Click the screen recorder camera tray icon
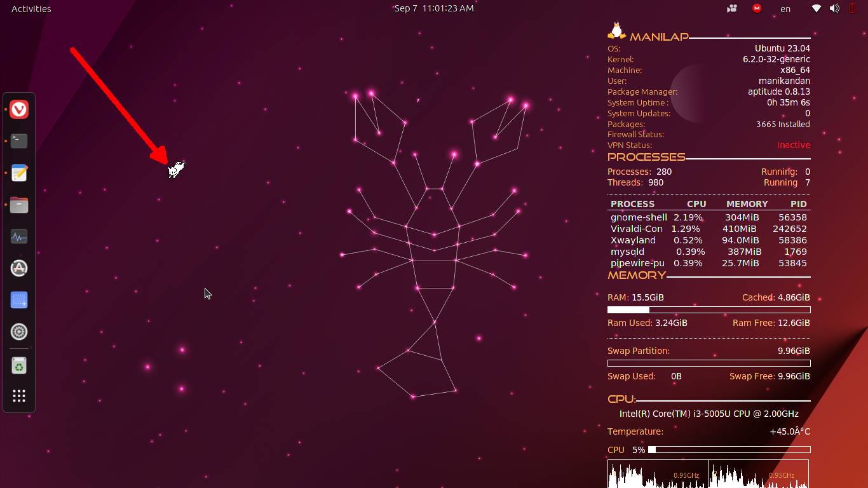Viewport: 868px width, 488px height. coord(732,8)
